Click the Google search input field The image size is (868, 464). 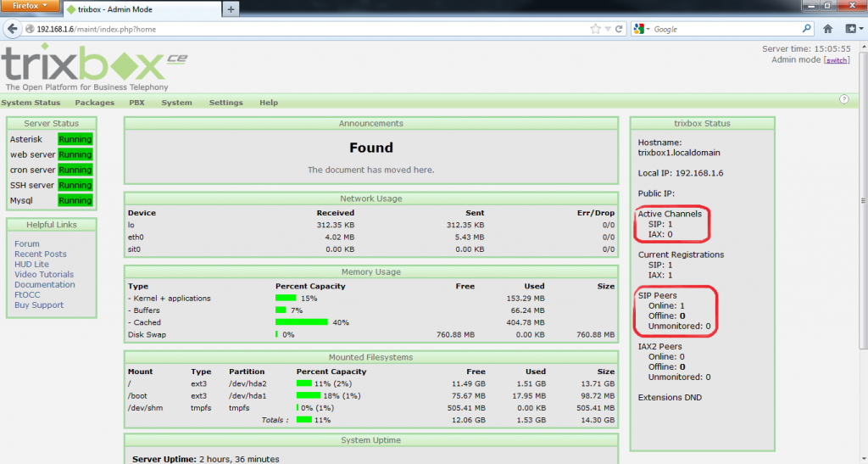pos(726,30)
